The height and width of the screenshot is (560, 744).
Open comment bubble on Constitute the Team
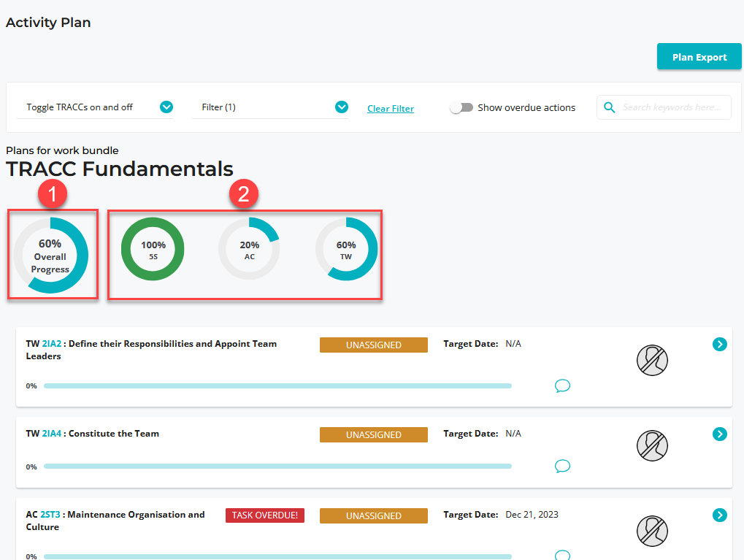[562, 466]
